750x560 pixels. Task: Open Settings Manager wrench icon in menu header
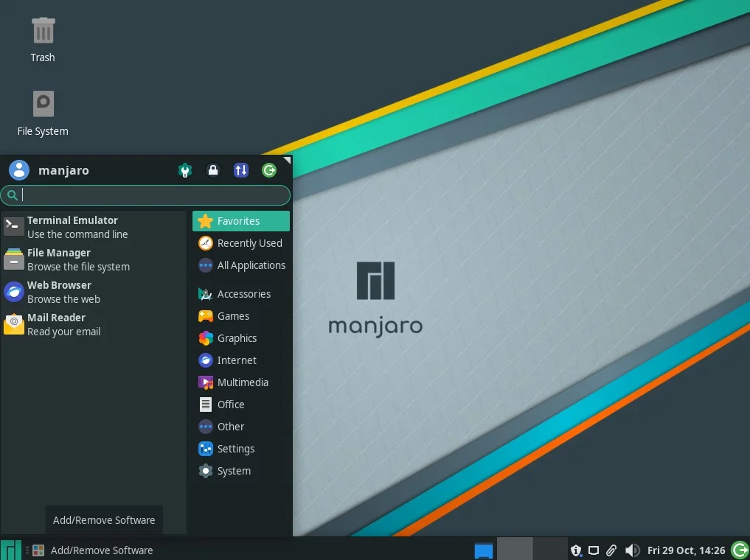pyautogui.click(x=185, y=170)
